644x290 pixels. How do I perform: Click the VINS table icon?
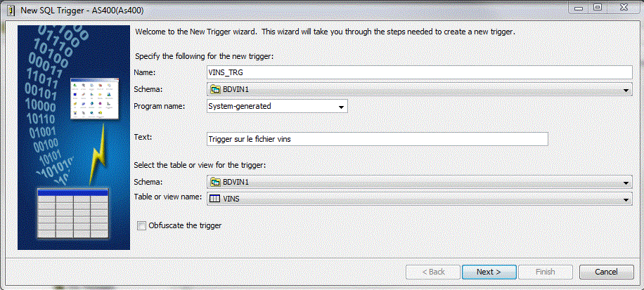[x=215, y=199]
